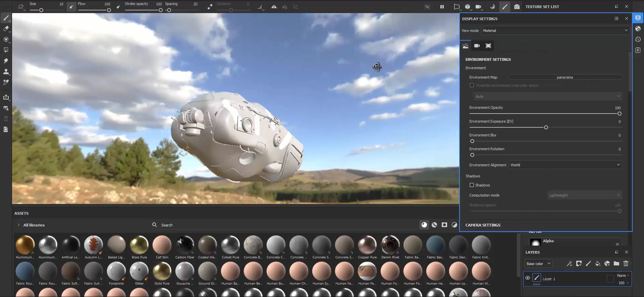Hide Layer 1 using eye icon
Screen dimensions: 644x297
point(528,278)
